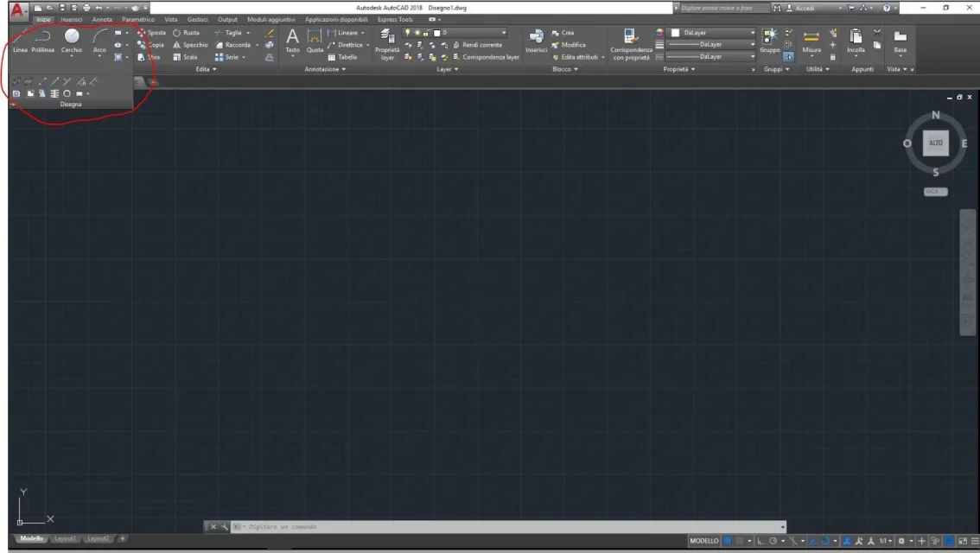Open the Output ribbon tab
The image size is (980, 553).
pos(227,19)
